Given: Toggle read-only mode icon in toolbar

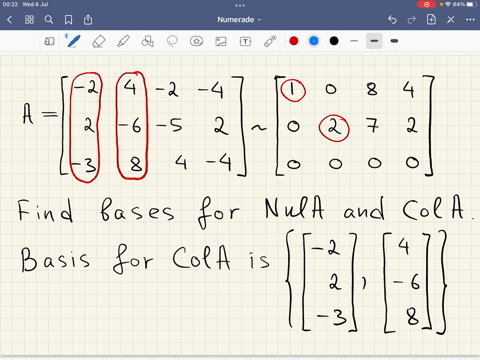Looking at the screenshot, I should point(49,41).
